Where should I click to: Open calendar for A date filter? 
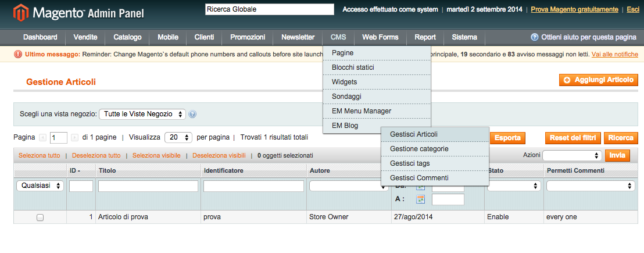420,199
